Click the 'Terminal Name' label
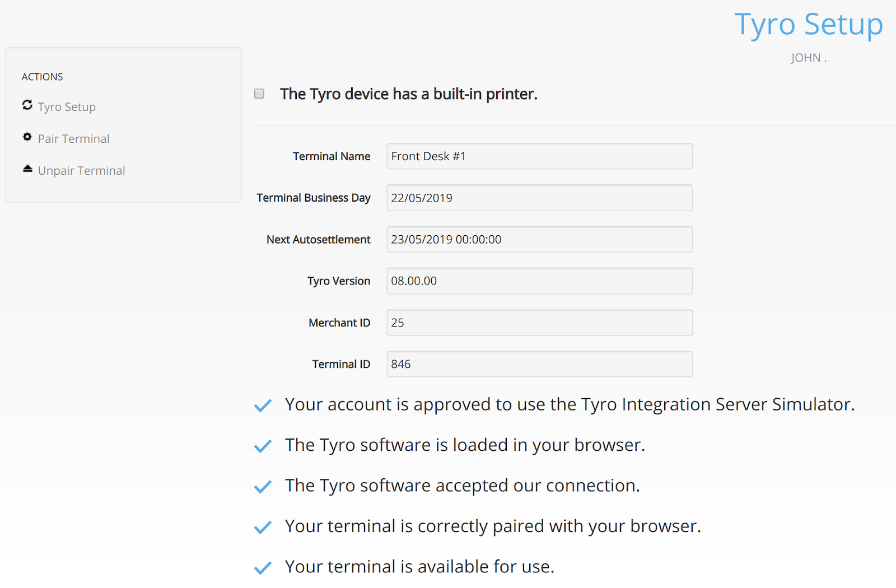896x588 pixels. click(332, 156)
